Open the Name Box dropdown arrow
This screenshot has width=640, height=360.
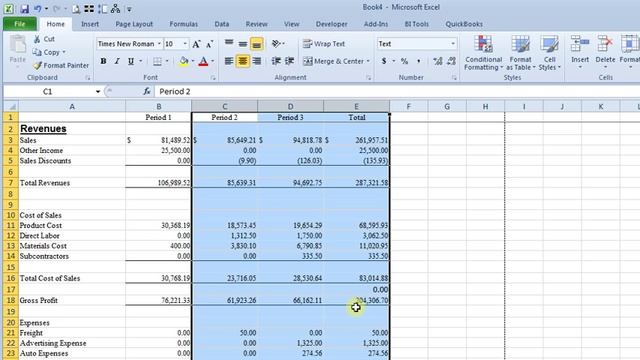pos(98,91)
